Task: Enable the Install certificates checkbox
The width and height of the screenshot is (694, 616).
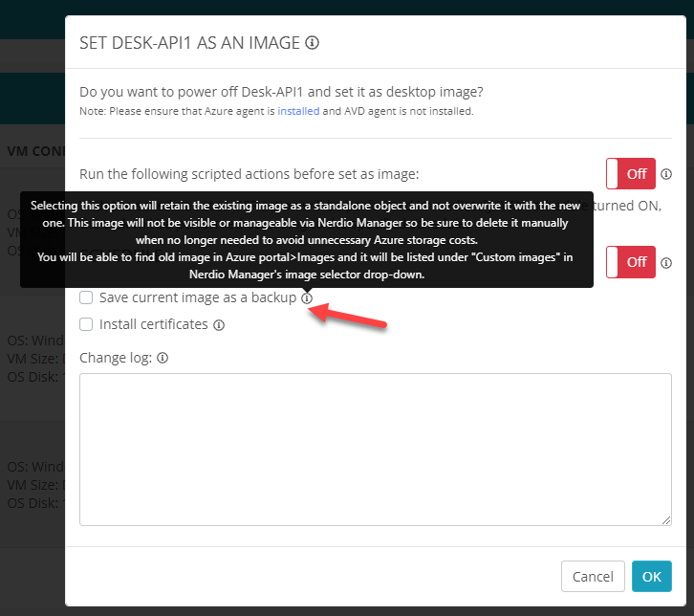Action: tap(86, 325)
